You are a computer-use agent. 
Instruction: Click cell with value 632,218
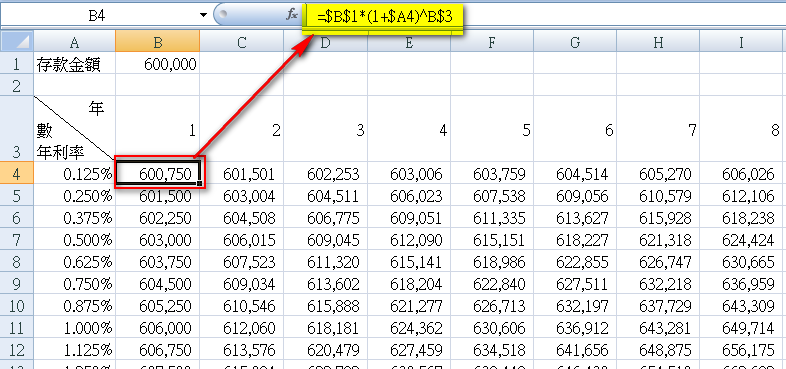658,284
